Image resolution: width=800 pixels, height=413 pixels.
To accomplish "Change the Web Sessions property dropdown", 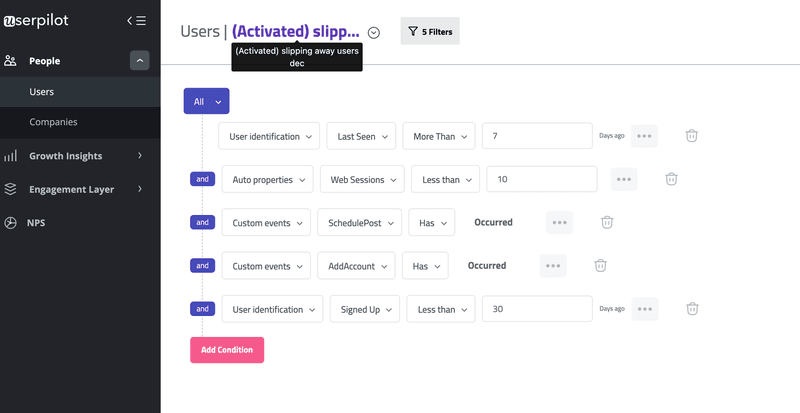I will click(x=363, y=179).
